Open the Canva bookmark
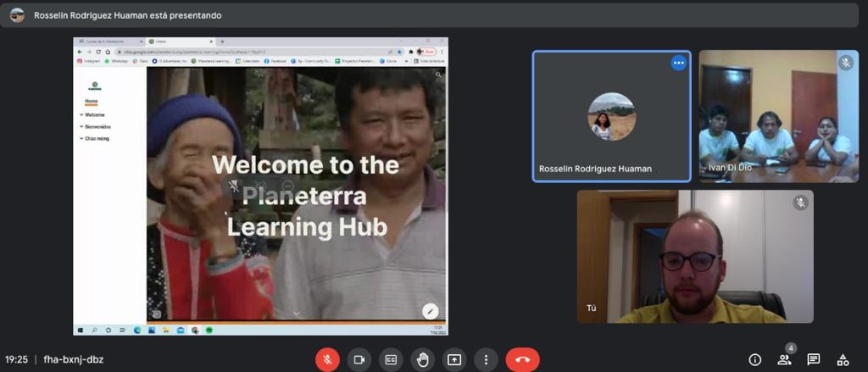 pos(388,61)
